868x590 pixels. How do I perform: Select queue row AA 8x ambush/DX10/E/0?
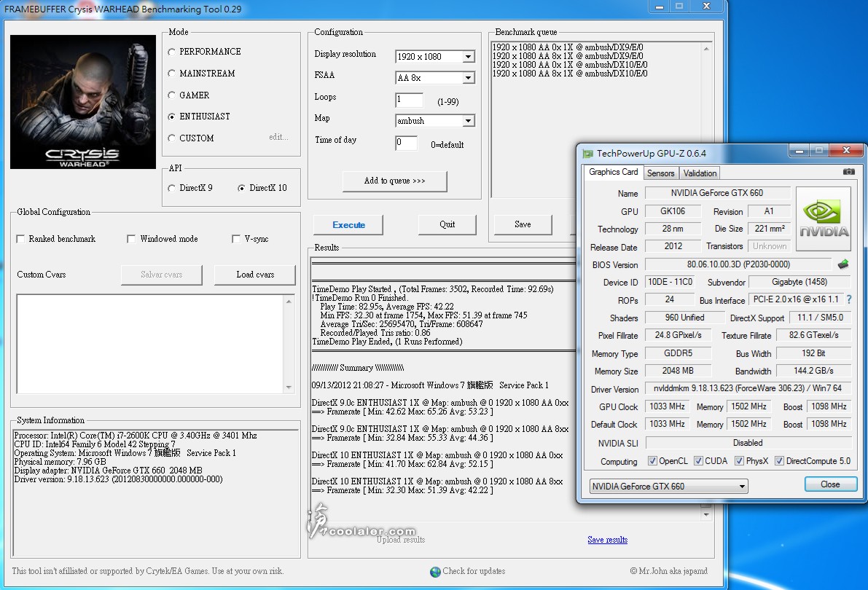coord(570,74)
